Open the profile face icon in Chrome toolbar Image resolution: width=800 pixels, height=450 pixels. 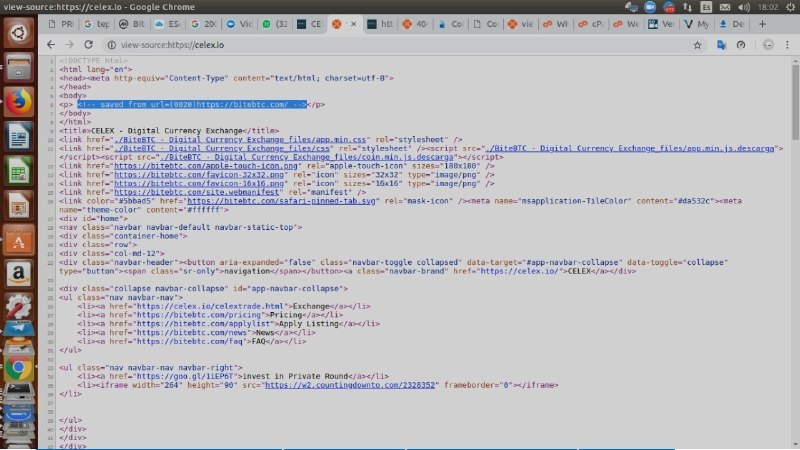click(x=768, y=45)
